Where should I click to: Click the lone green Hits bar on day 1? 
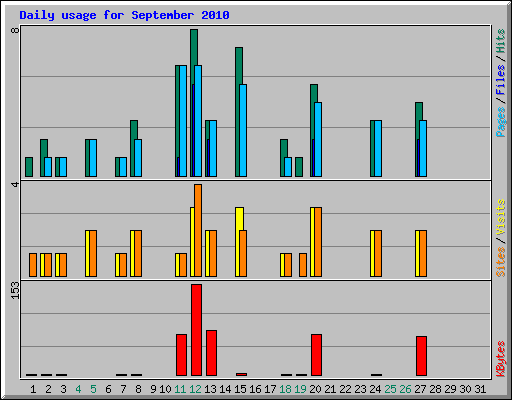(x=29, y=167)
